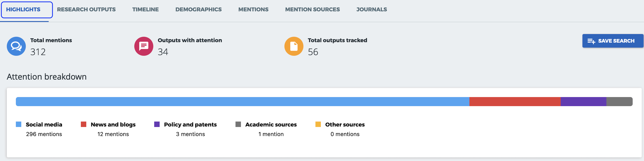Image resolution: width=644 pixels, height=161 pixels.
Task: Switch to the Timeline tab
Action: (146, 10)
